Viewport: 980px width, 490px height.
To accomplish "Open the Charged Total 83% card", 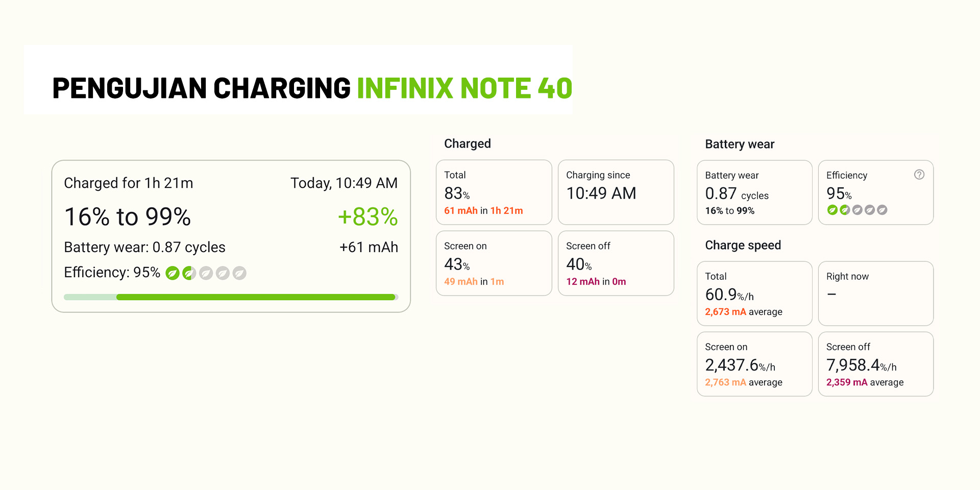I will pos(494,192).
